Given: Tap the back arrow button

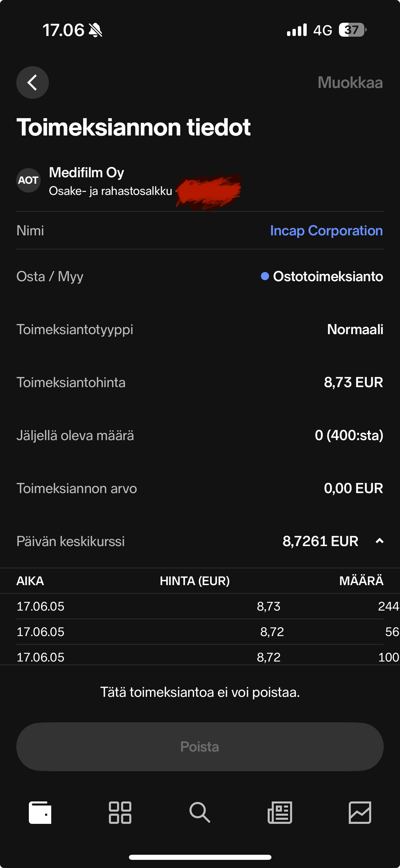Looking at the screenshot, I should pyautogui.click(x=33, y=83).
